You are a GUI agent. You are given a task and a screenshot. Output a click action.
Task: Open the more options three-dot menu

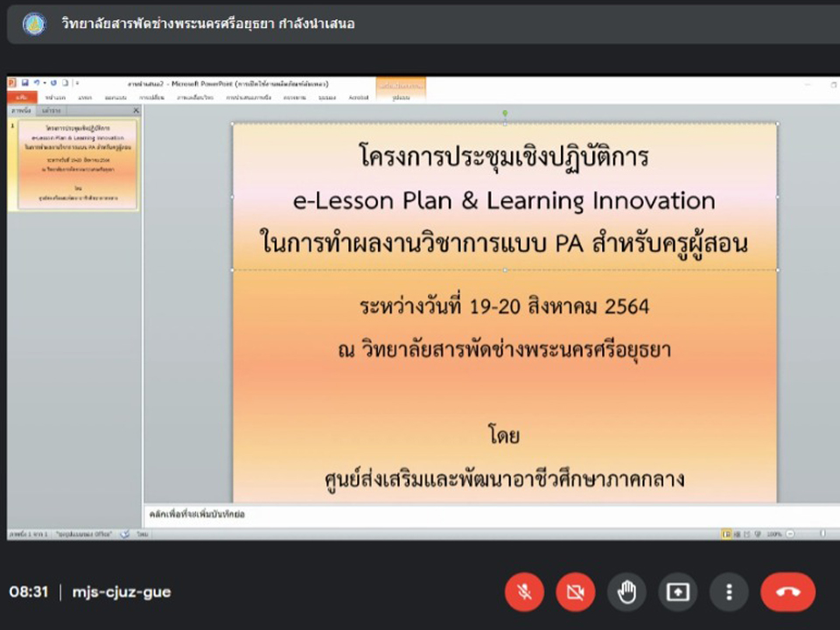tap(729, 592)
